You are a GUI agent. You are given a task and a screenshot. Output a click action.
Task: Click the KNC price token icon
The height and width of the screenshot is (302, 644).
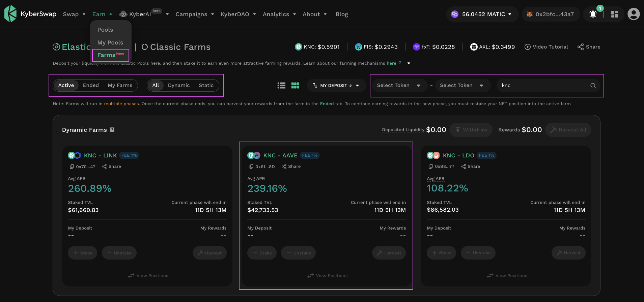pyautogui.click(x=298, y=47)
